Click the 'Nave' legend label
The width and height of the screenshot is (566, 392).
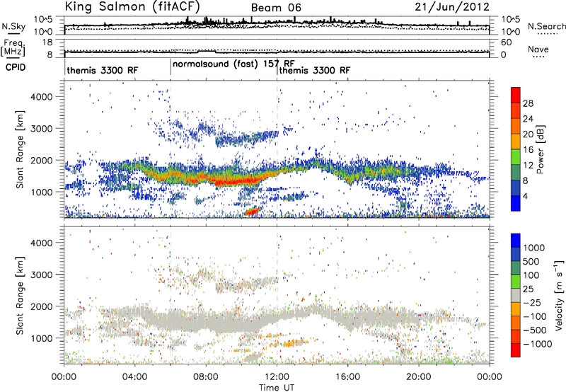pos(538,49)
